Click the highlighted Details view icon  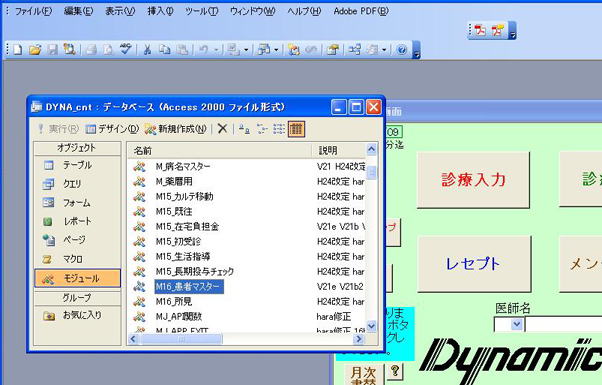click(x=296, y=129)
